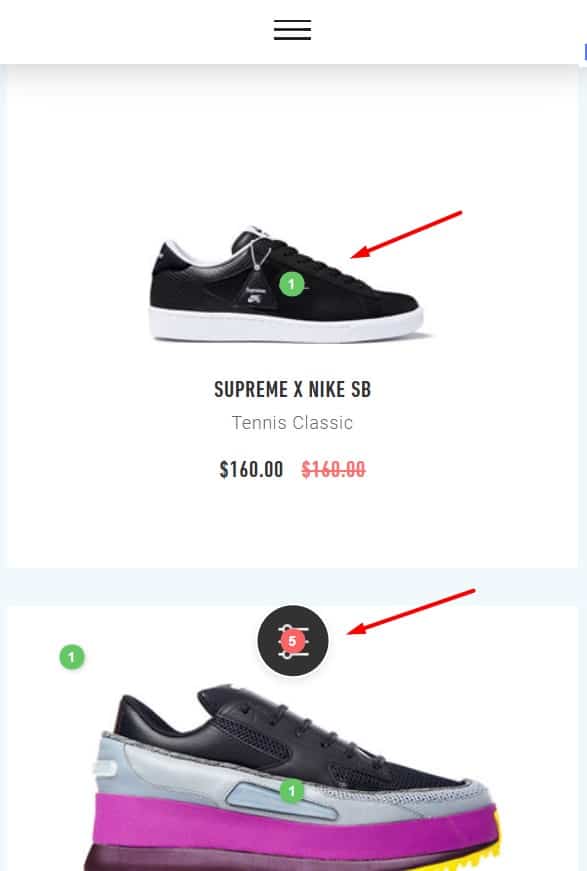Click the white sole of the black shoe
The height and width of the screenshot is (871, 587).
[286, 323]
